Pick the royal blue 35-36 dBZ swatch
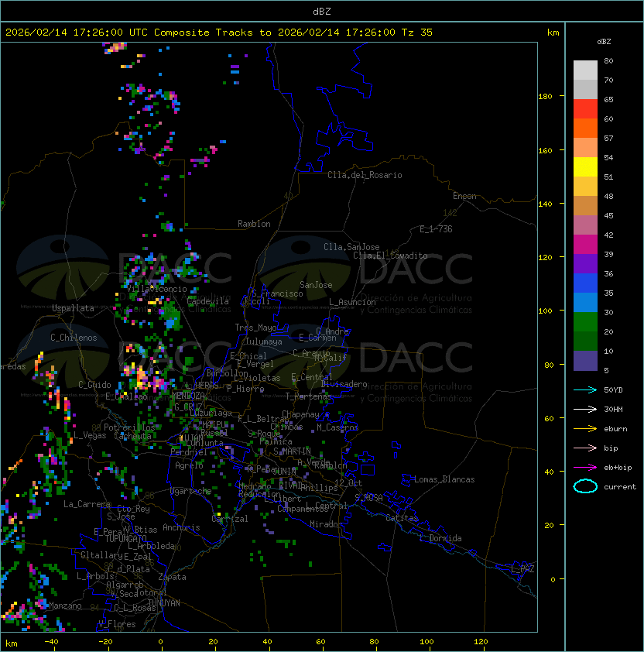The width and height of the screenshot is (644, 652). 585,283
